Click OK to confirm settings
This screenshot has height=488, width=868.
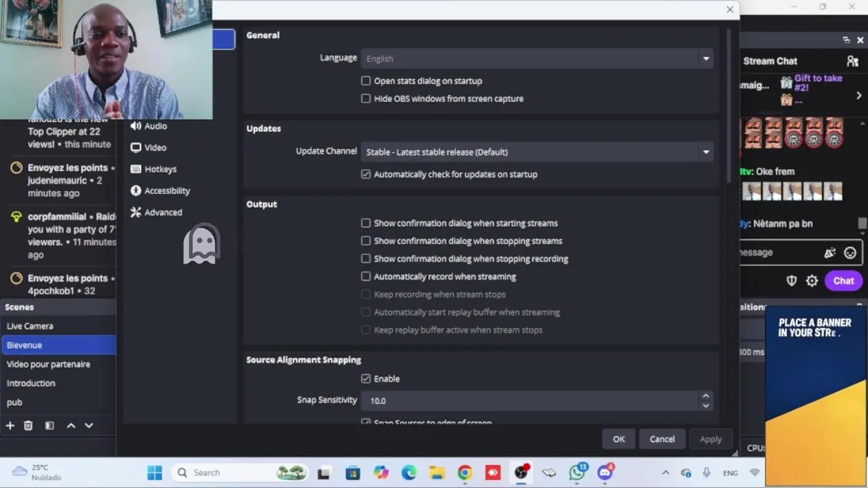pyautogui.click(x=618, y=439)
